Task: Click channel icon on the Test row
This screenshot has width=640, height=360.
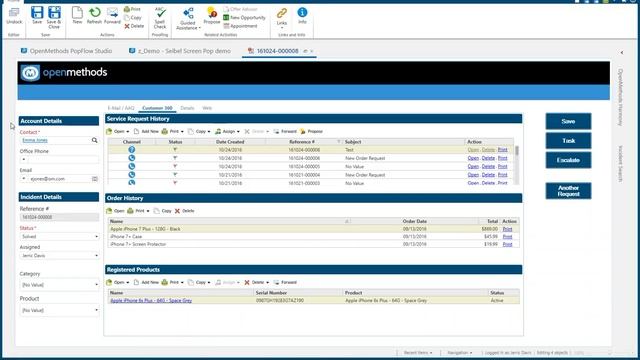Action: 131,150
